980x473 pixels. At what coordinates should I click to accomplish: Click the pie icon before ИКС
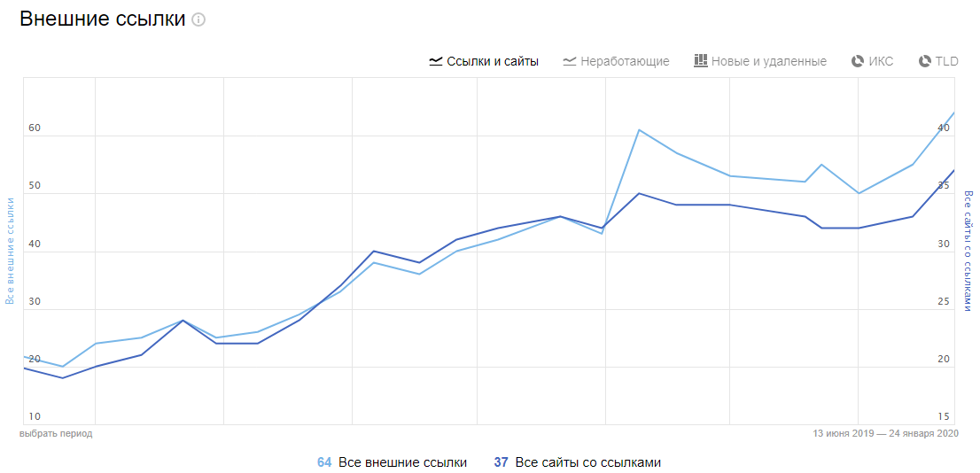(857, 61)
